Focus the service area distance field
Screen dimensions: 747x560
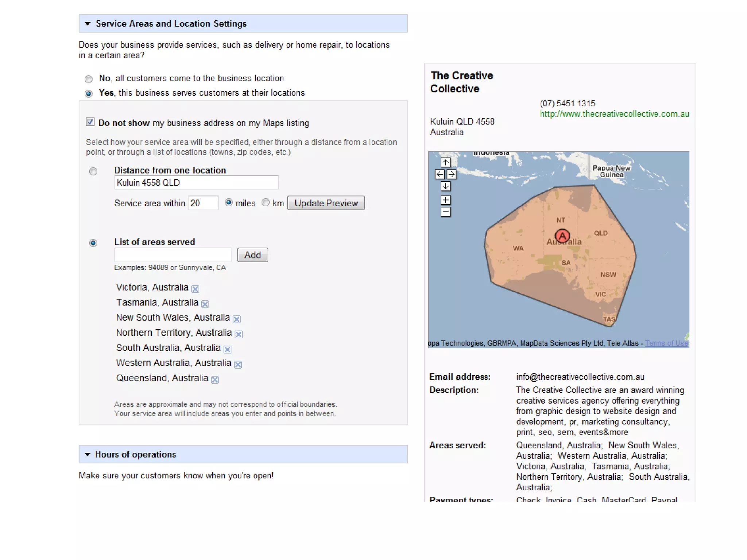(x=203, y=203)
